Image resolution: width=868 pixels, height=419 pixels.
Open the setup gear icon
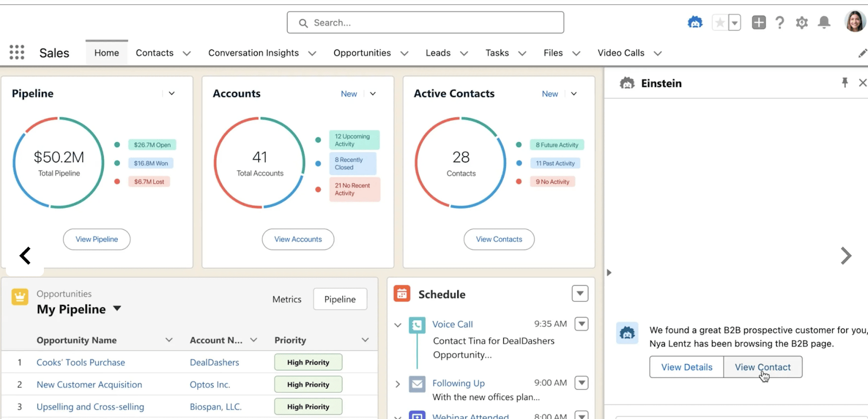pyautogui.click(x=802, y=22)
